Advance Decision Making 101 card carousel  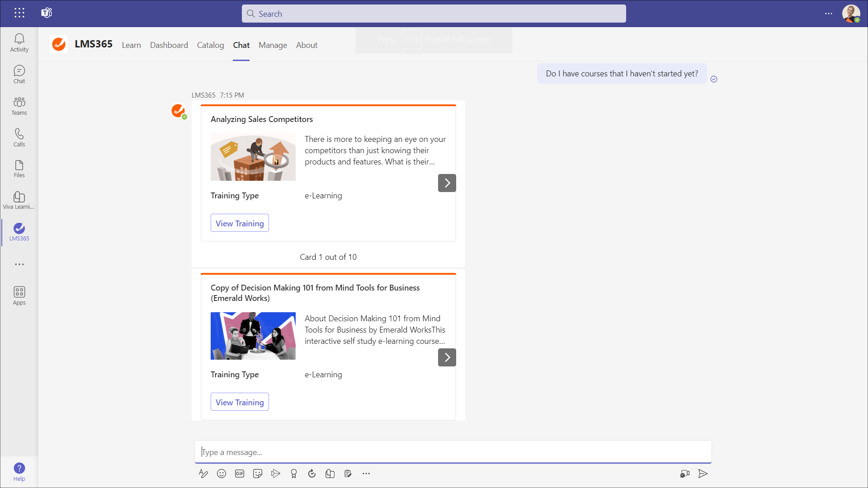pos(447,357)
